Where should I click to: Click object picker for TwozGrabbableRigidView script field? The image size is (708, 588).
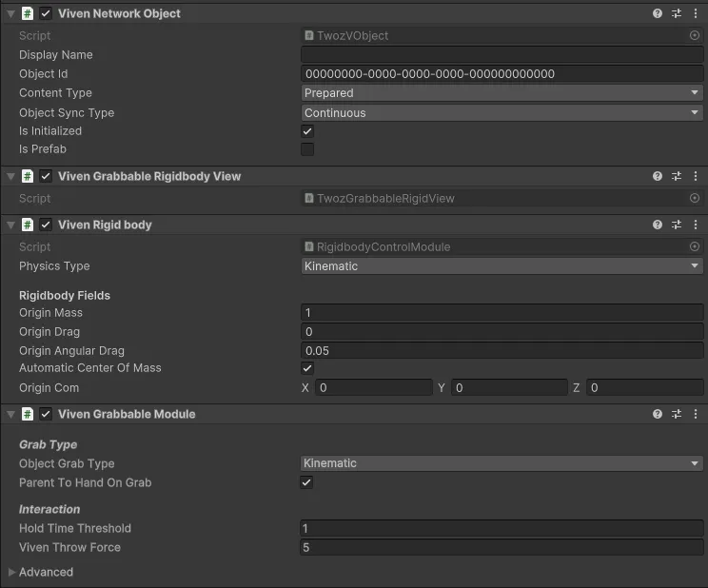pos(695,198)
